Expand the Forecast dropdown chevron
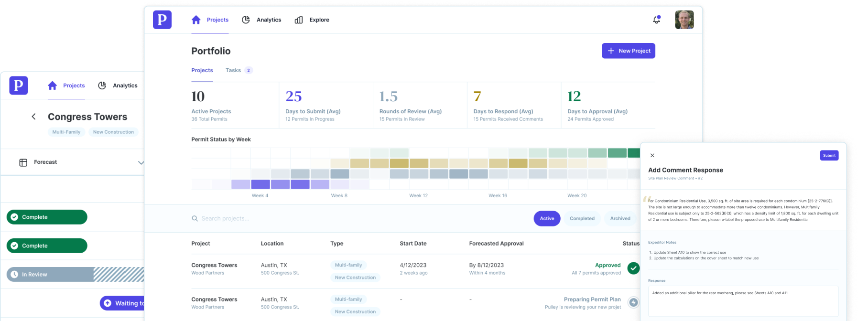 pos(141,162)
